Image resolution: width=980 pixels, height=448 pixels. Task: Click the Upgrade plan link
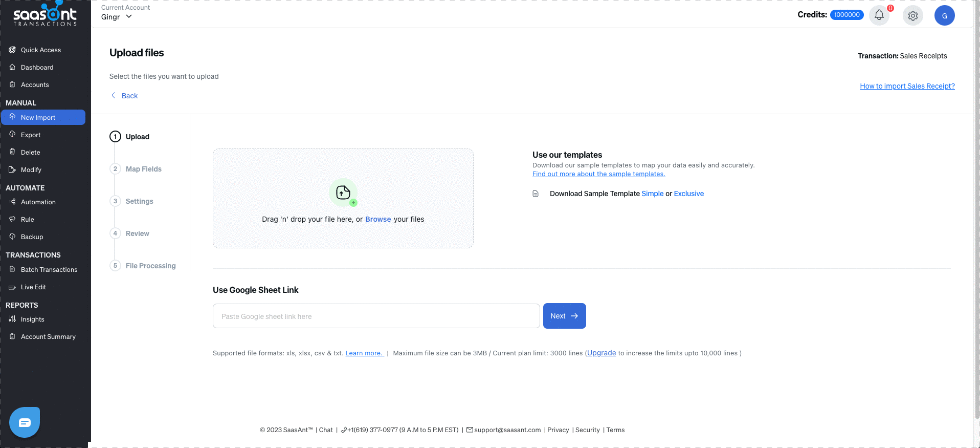coord(602,353)
